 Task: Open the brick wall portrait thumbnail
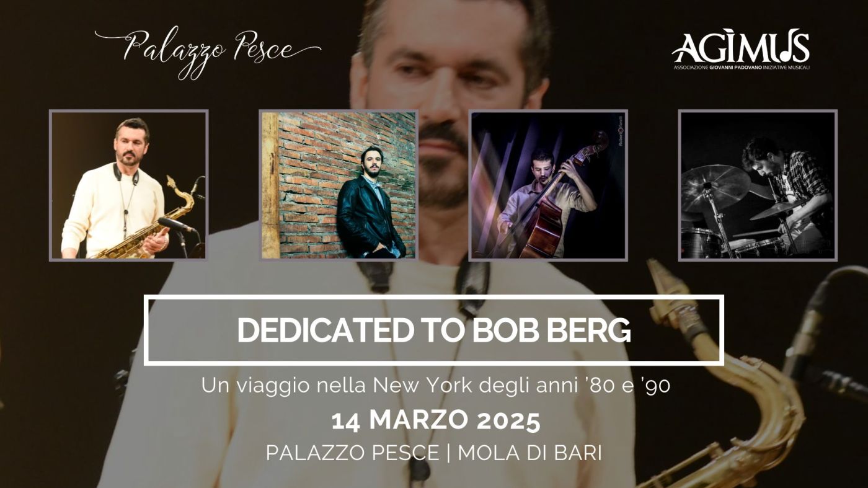point(339,185)
